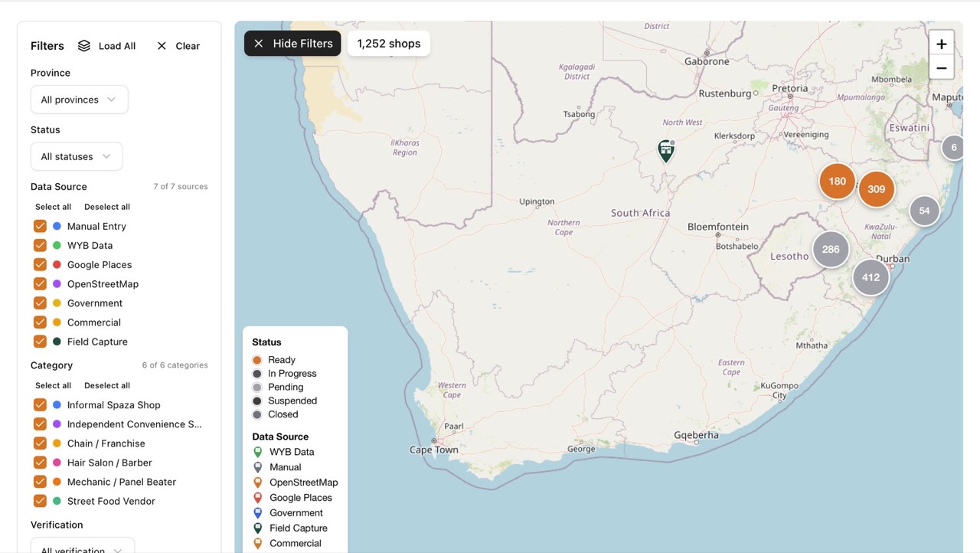980x553 pixels.
Task: Disable the Field Capture source checkbox
Action: [40, 342]
